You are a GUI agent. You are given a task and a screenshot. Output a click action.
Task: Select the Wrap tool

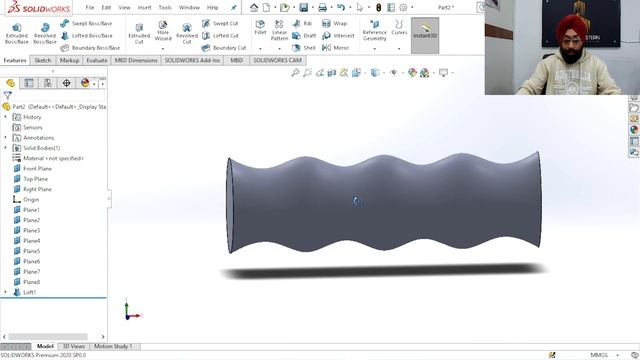[334, 24]
